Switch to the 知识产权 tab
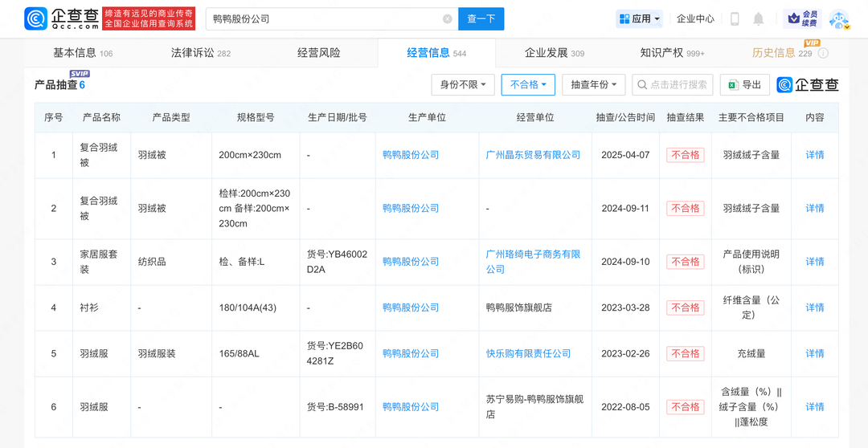The width and height of the screenshot is (868, 448). click(x=672, y=53)
